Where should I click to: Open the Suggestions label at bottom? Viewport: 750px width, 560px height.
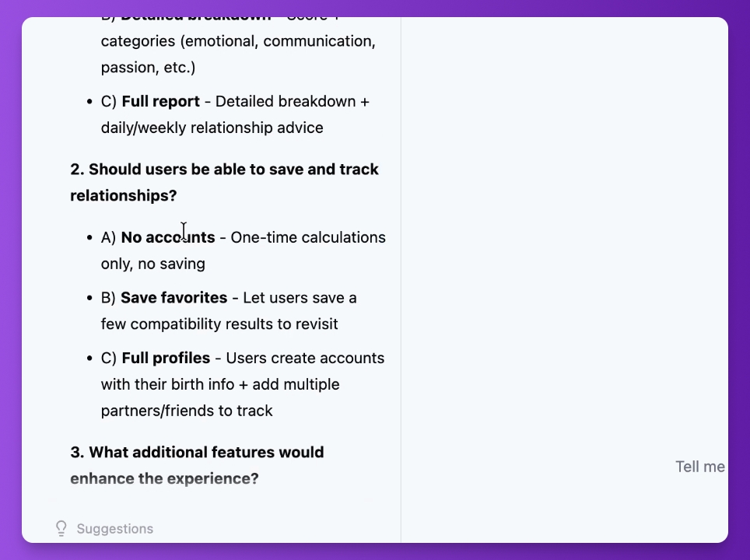tap(115, 528)
